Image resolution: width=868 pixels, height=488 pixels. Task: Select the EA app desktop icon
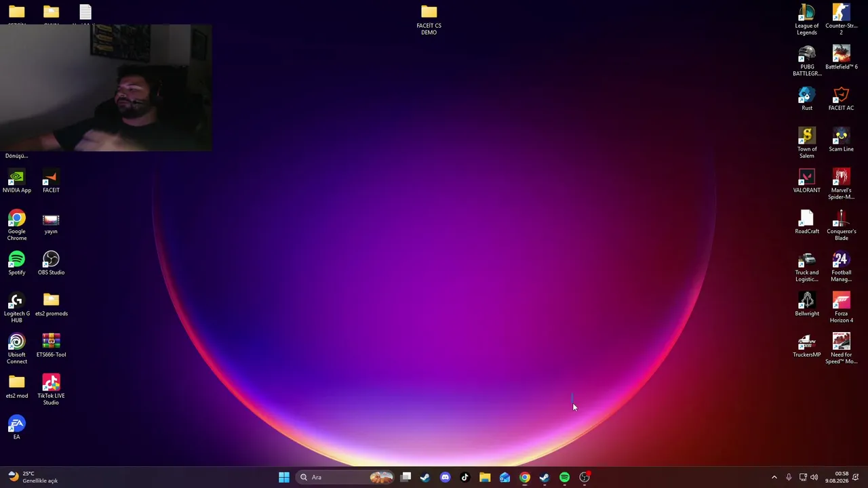[16, 428]
